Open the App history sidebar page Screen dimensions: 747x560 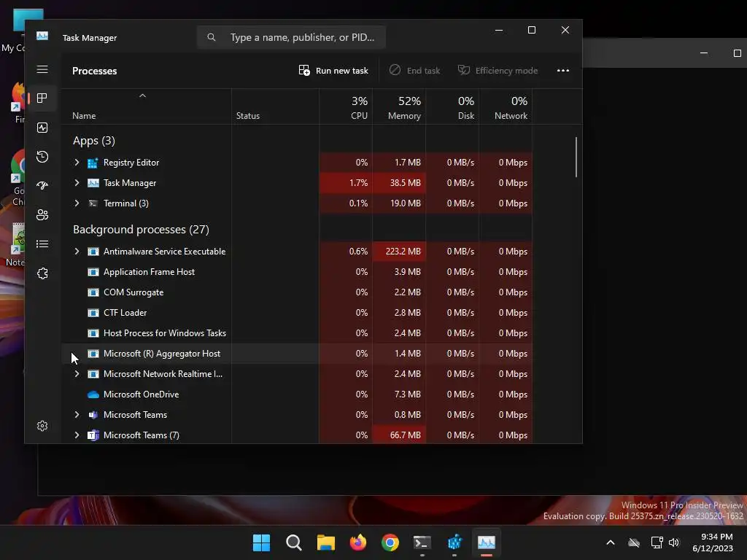(42, 157)
